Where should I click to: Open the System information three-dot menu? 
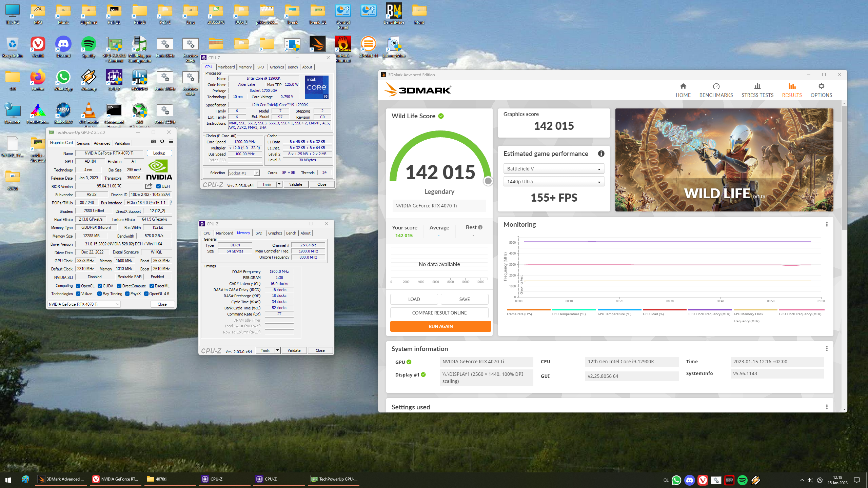[827, 349]
